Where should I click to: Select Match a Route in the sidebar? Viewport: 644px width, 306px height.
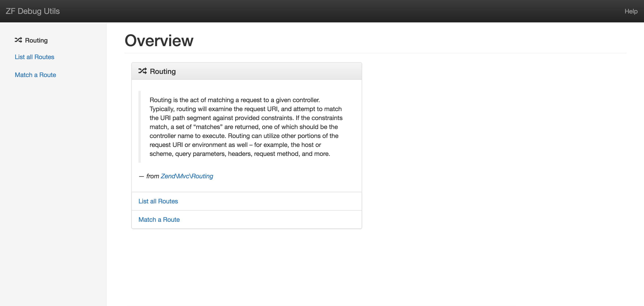pos(35,75)
